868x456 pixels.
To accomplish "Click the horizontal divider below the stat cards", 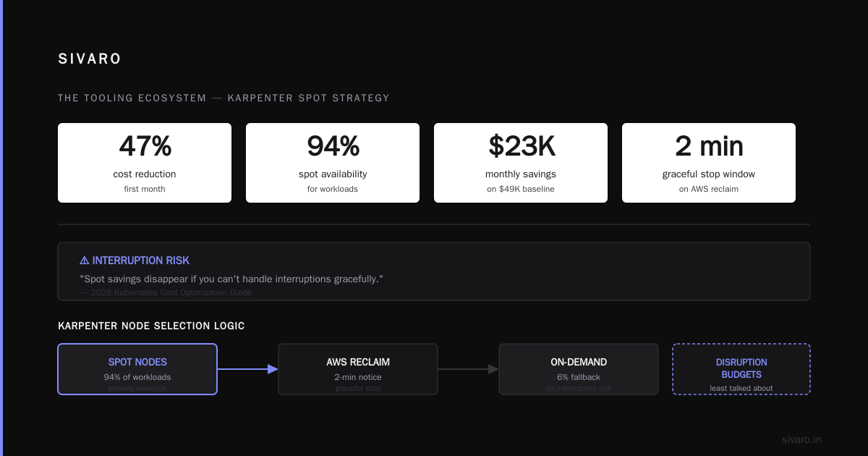I will [x=434, y=224].
